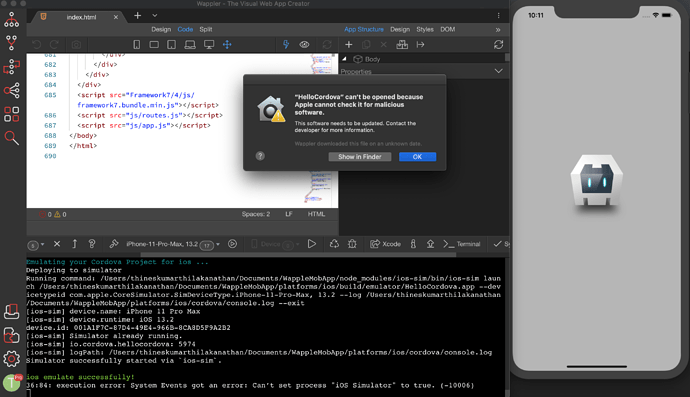This screenshot has height=397, width=690.
Task: Open the four-squares extensions icon in sidebar
Action: click(x=11, y=114)
